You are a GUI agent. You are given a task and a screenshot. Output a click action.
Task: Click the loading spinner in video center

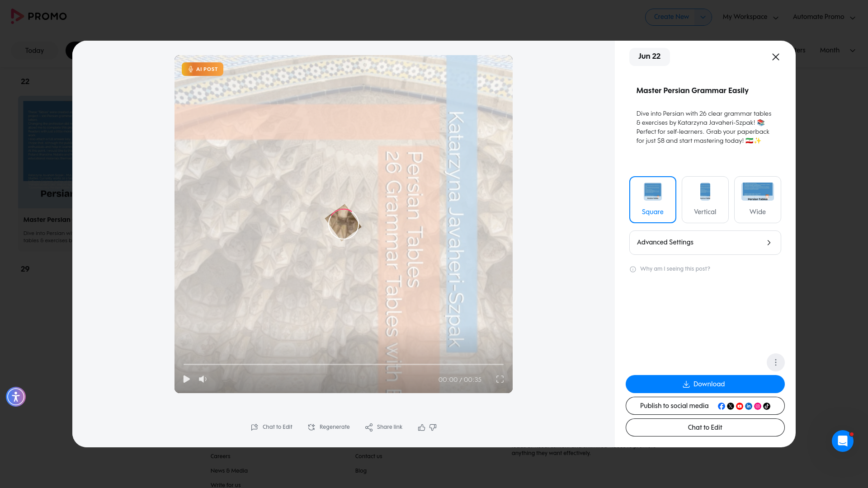pyautogui.click(x=343, y=223)
